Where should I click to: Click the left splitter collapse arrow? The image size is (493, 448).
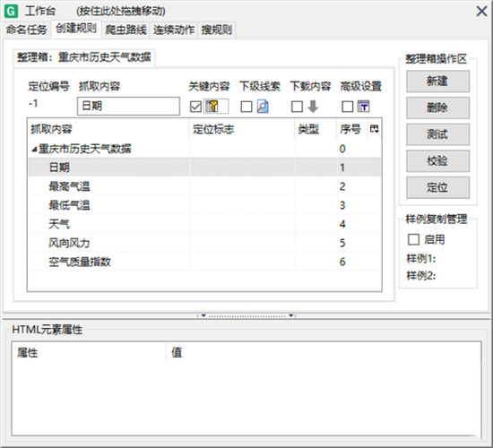tap(203, 315)
